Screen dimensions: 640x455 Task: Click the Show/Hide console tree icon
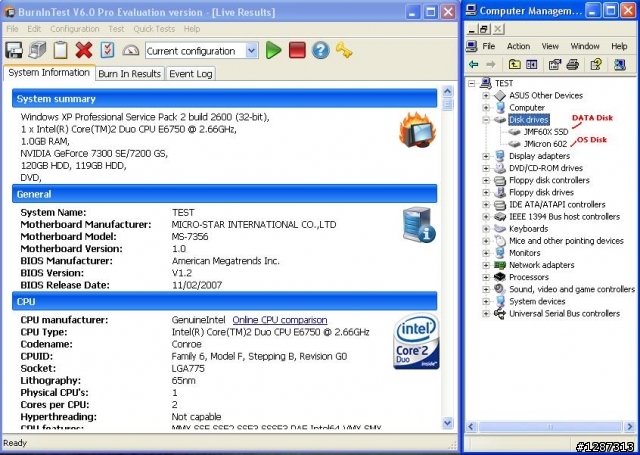(531, 64)
